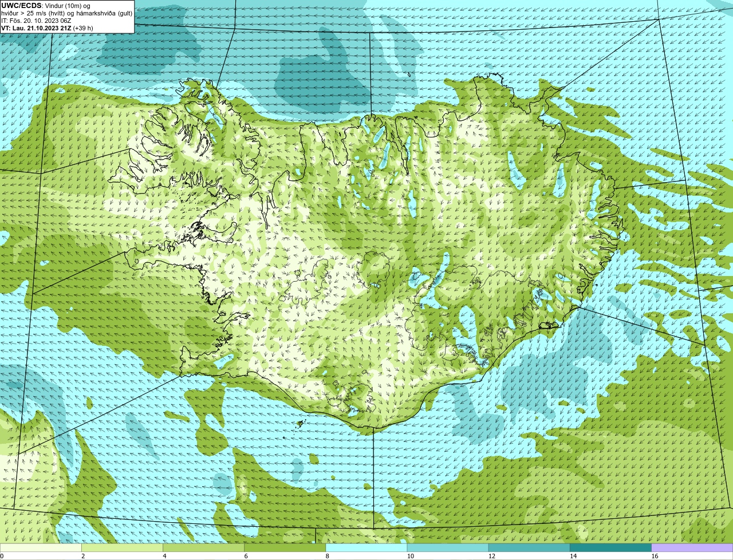Click the scale label '0'
The width and height of the screenshot is (733, 560).
(2, 556)
